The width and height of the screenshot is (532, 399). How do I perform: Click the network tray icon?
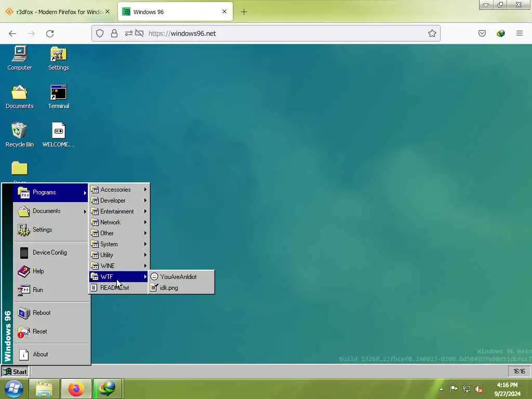coord(467,389)
